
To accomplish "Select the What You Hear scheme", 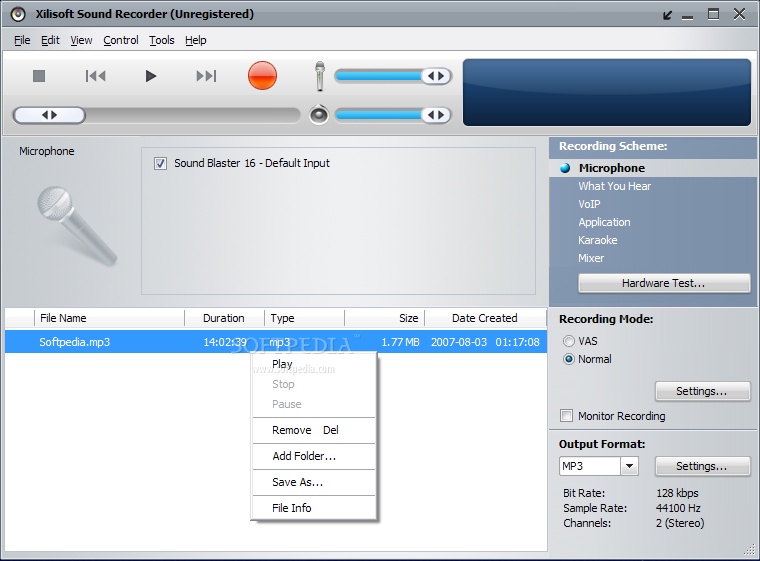I will [614, 186].
